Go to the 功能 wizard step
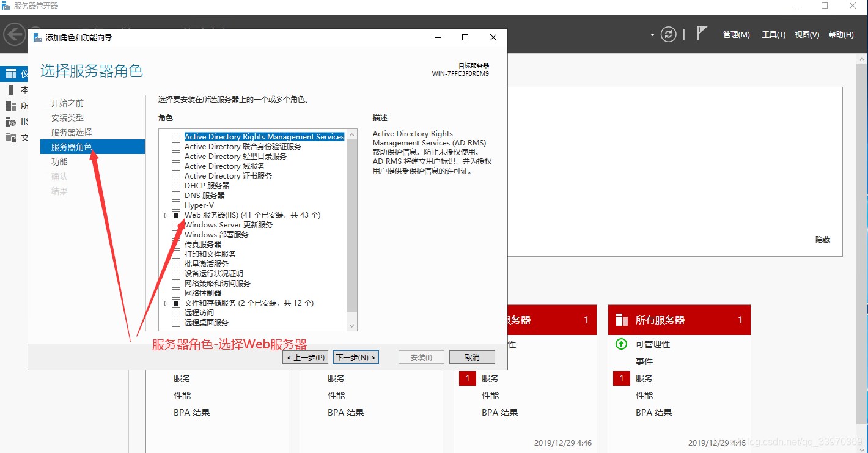The height and width of the screenshot is (453, 868). [x=59, y=161]
